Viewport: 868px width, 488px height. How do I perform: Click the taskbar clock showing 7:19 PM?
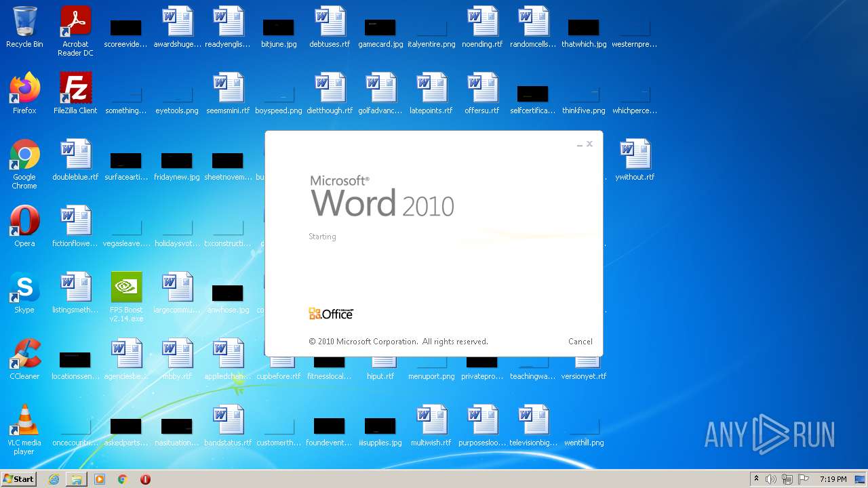(x=833, y=479)
